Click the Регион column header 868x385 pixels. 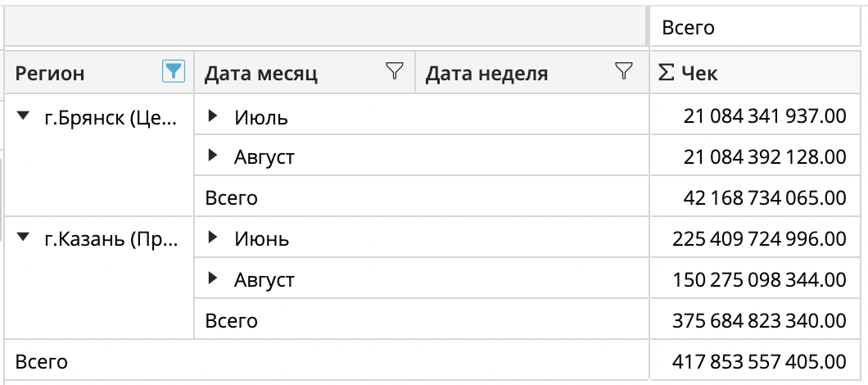point(51,74)
